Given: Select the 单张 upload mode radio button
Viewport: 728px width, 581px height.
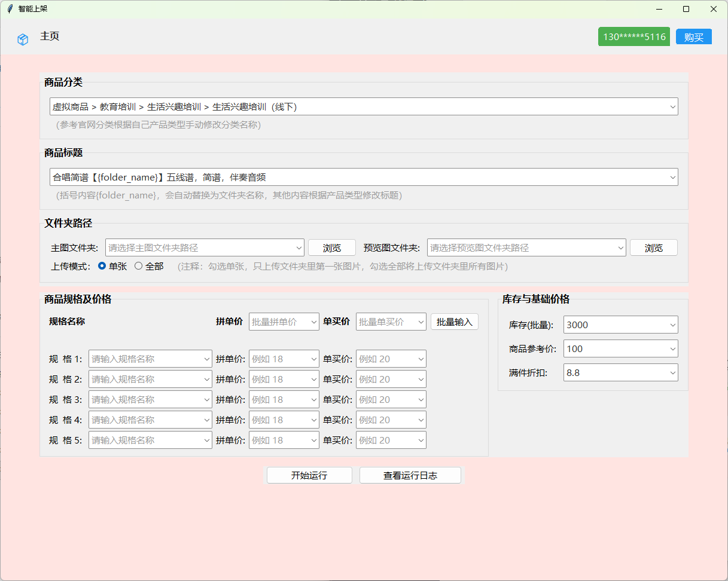Looking at the screenshot, I should tap(102, 266).
